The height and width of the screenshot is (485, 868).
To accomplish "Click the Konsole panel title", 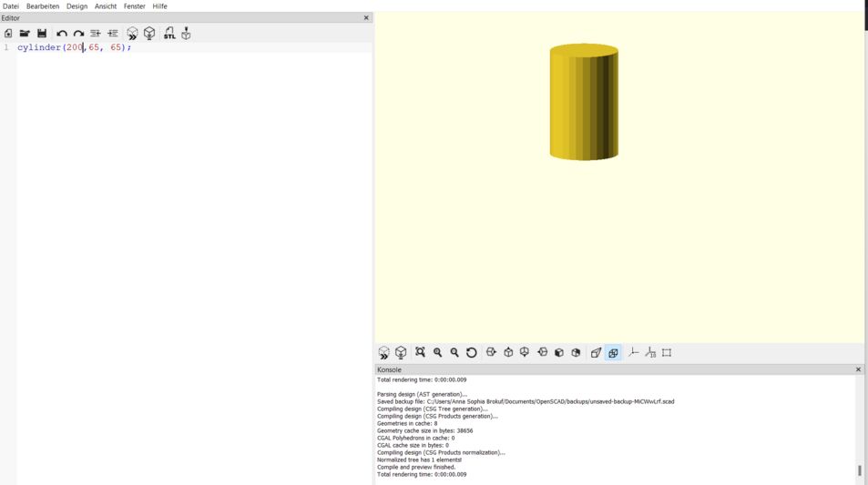I will pyautogui.click(x=389, y=369).
